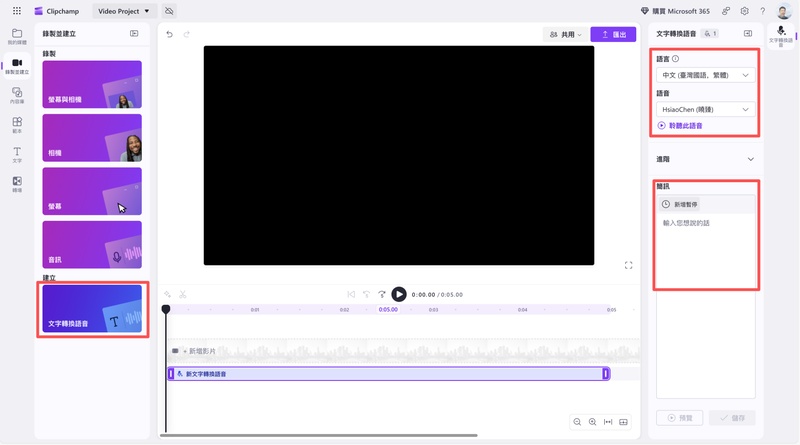Open the 文字 text sidebar tab
800x445 pixels.
coord(16,154)
